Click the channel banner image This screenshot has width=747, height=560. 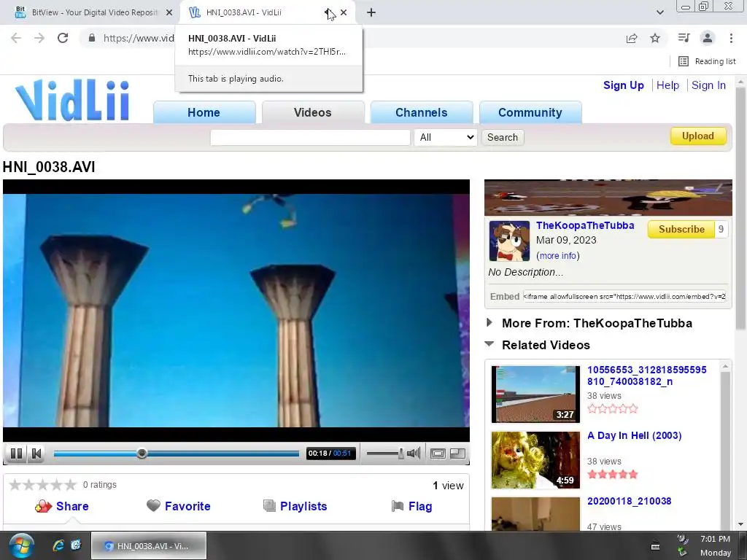tap(608, 198)
